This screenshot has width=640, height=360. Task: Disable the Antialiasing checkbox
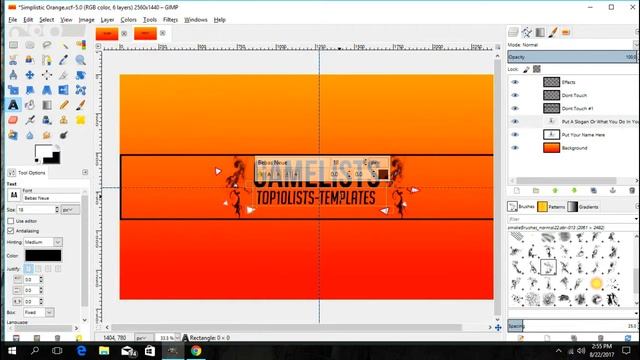(x=11, y=231)
